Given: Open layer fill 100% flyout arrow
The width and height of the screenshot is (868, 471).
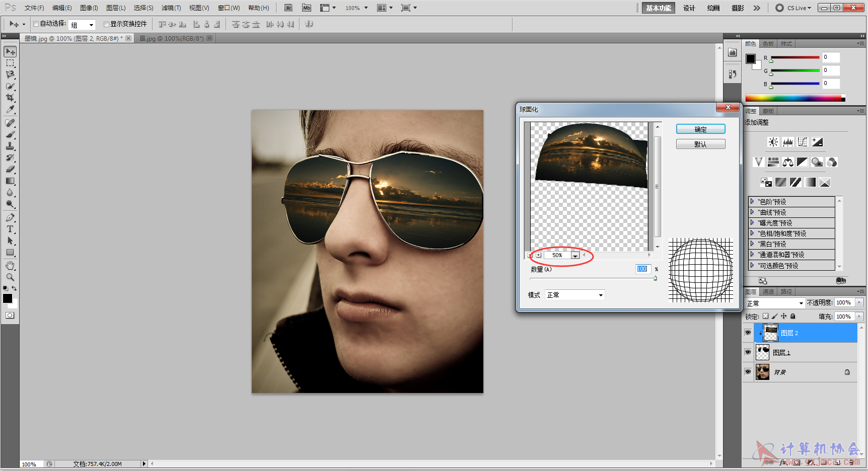Looking at the screenshot, I should pyautogui.click(x=859, y=317).
